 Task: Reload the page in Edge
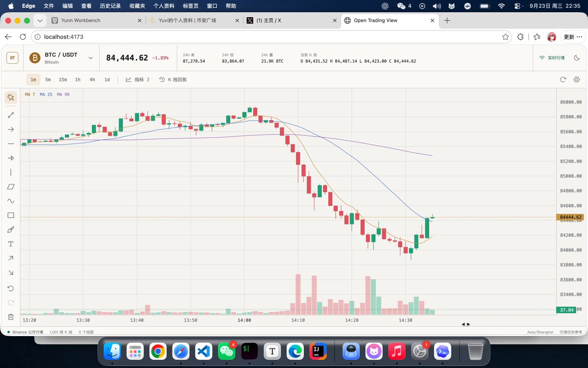pos(23,37)
